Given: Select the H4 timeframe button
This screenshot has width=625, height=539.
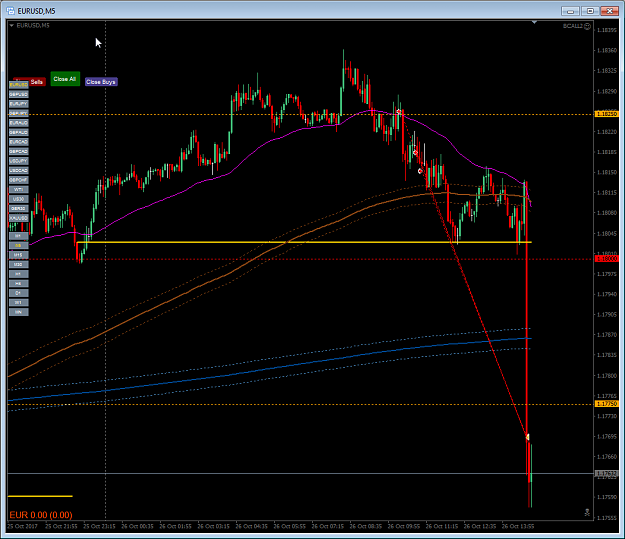Looking at the screenshot, I should pos(19,284).
